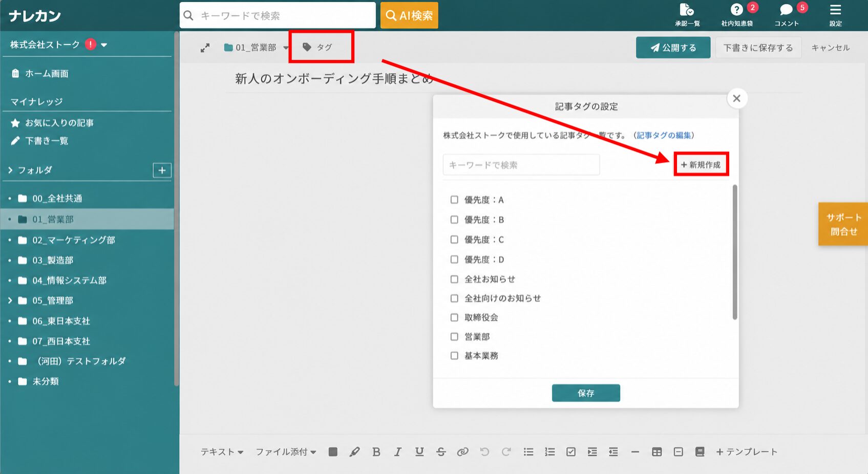The height and width of the screenshot is (474, 868).
Task: Click the fullscreen expand arrows icon
Action: click(205, 48)
